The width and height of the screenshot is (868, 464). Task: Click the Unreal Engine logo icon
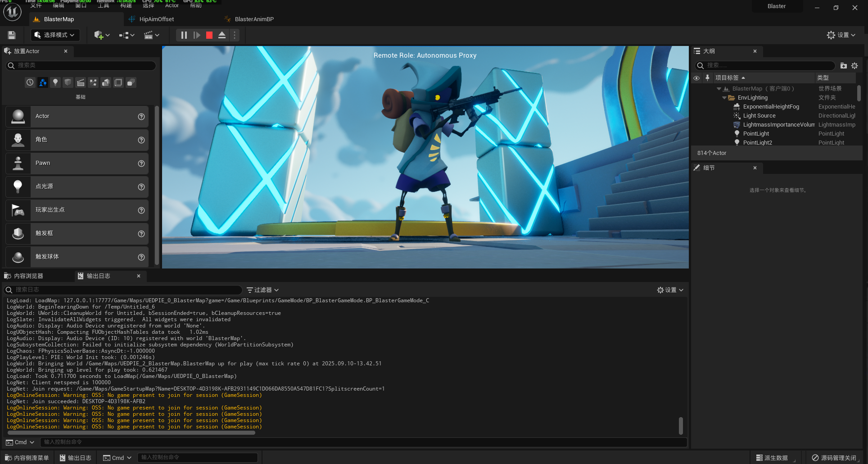12,12
